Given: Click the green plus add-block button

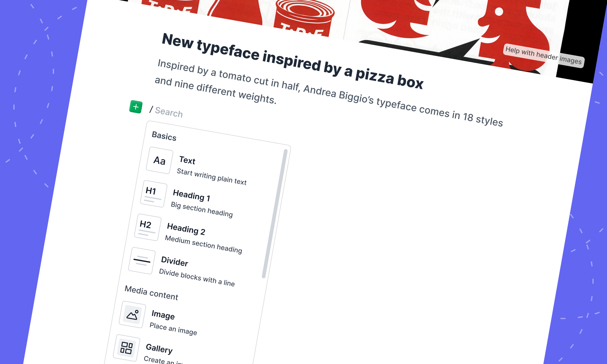Looking at the screenshot, I should pos(136,107).
